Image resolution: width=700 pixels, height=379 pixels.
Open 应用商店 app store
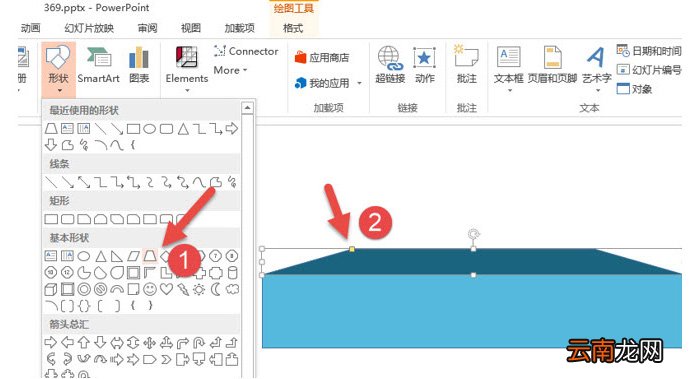coord(322,58)
